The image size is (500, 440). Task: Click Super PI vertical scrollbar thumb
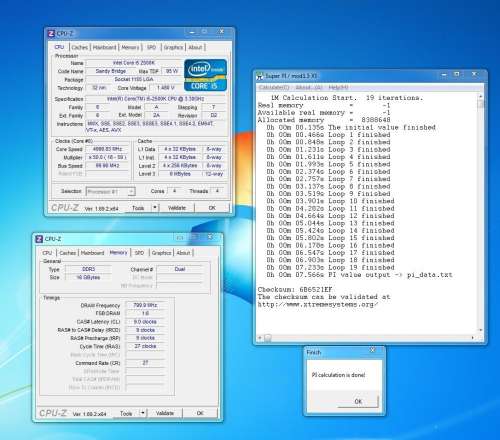pyautogui.click(x=480, y=104)
